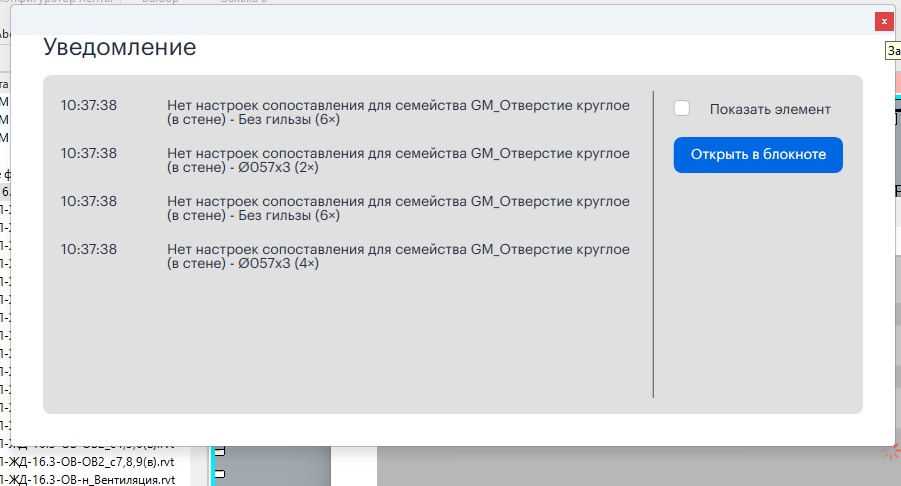
Task: Click the "Уведомление" dialog heading
Action: [120, 47]
